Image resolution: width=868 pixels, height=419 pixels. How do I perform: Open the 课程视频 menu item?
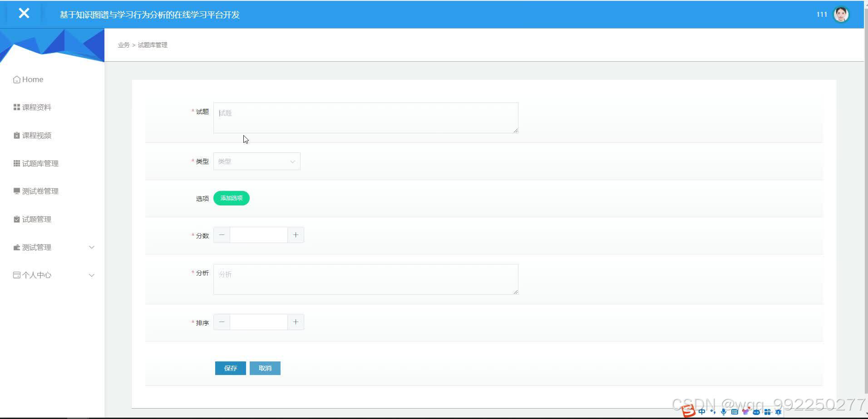[52, 136]
